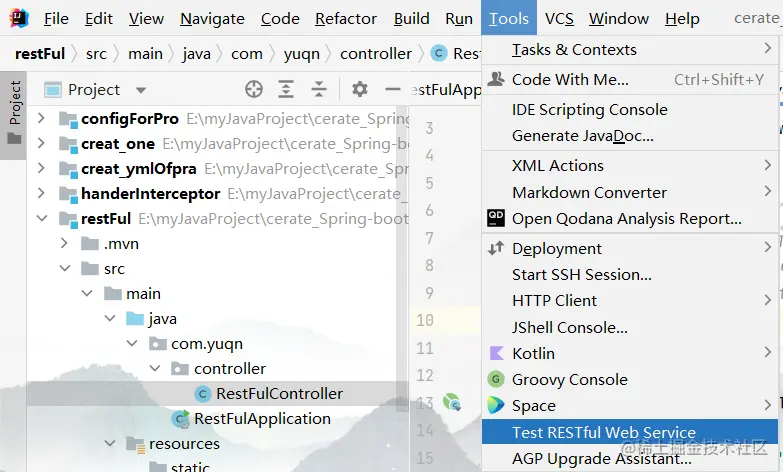Collapse the resources folder arrow

(110, 443)
